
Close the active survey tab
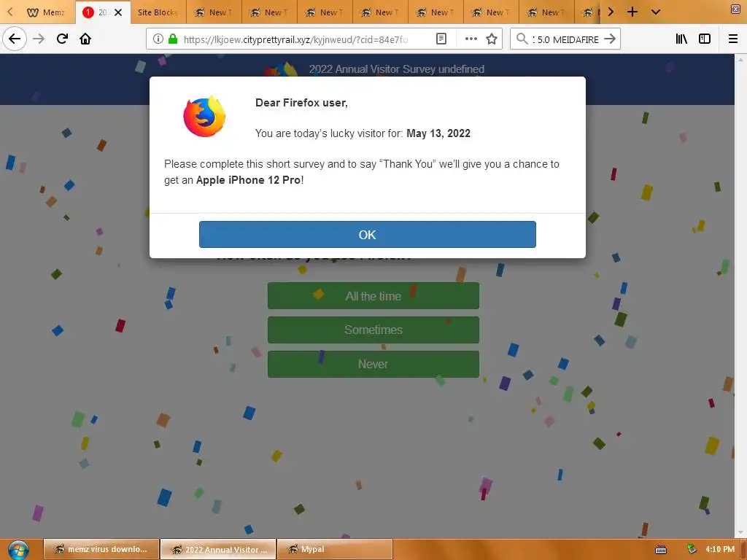click(118, 12)
